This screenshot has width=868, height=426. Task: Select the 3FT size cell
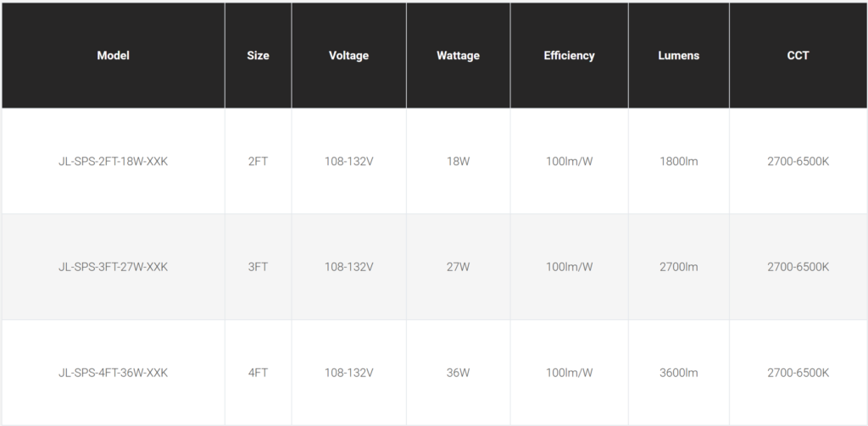[x=258, y=267]
